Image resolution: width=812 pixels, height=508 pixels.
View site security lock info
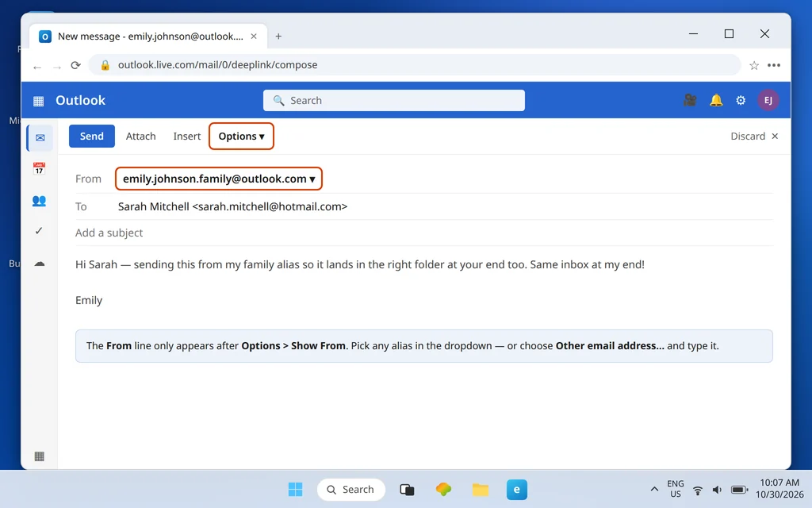pos(105,65)
